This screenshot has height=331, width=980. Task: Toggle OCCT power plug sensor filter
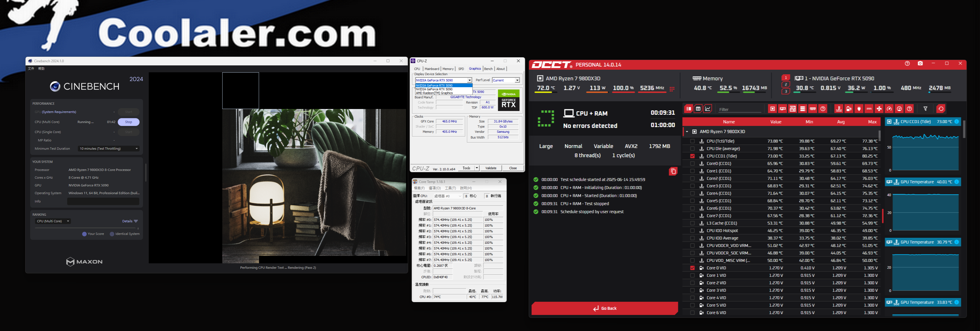click(859, 109)
